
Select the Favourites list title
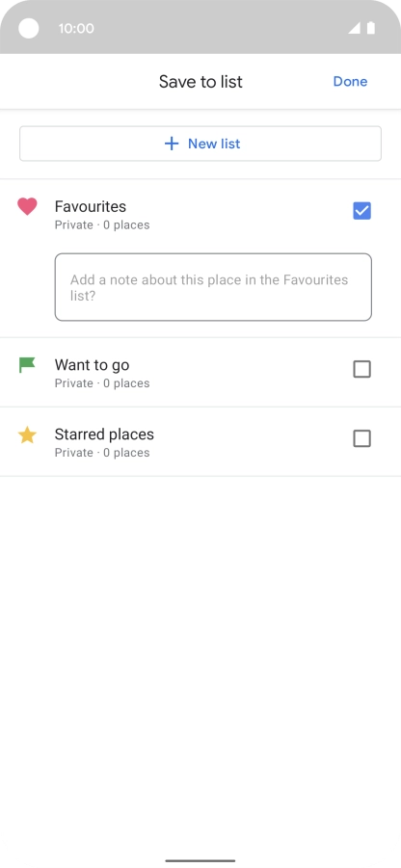pos(91,206)
